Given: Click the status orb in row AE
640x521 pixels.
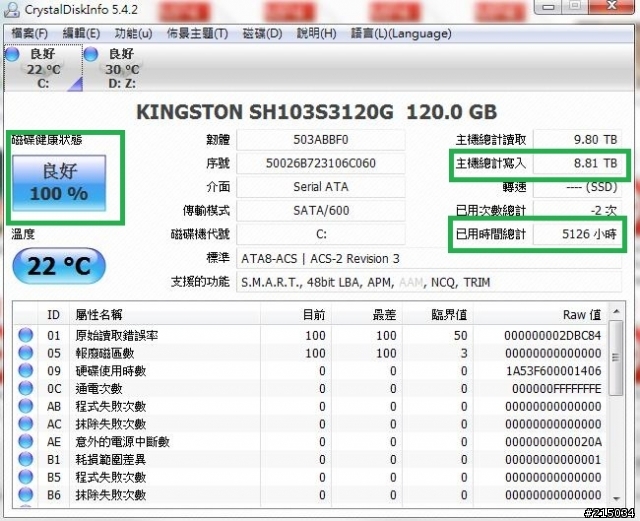Looking at the screenshot, I should tap(26, 441).
